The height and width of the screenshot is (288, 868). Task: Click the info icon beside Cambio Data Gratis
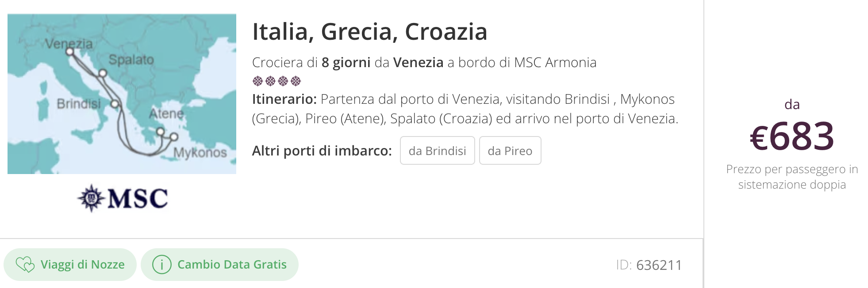162,265
